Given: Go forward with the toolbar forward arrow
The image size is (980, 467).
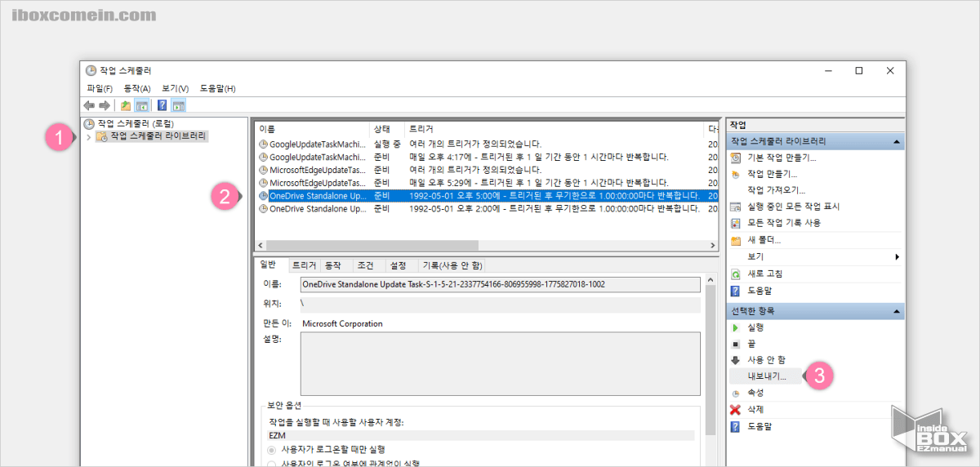Looking at the screenshot, I should (x=105, y=105).
